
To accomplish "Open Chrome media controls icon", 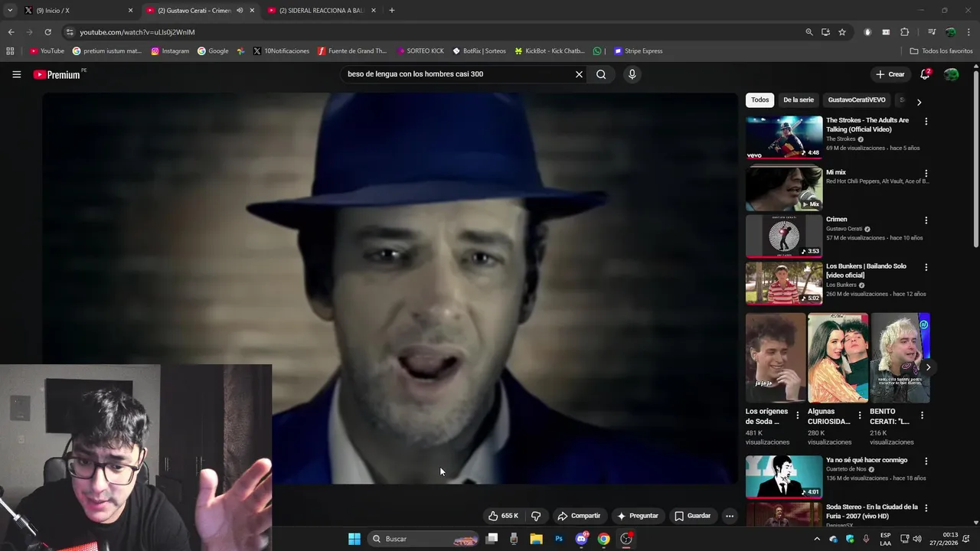I will click(932, 32).
